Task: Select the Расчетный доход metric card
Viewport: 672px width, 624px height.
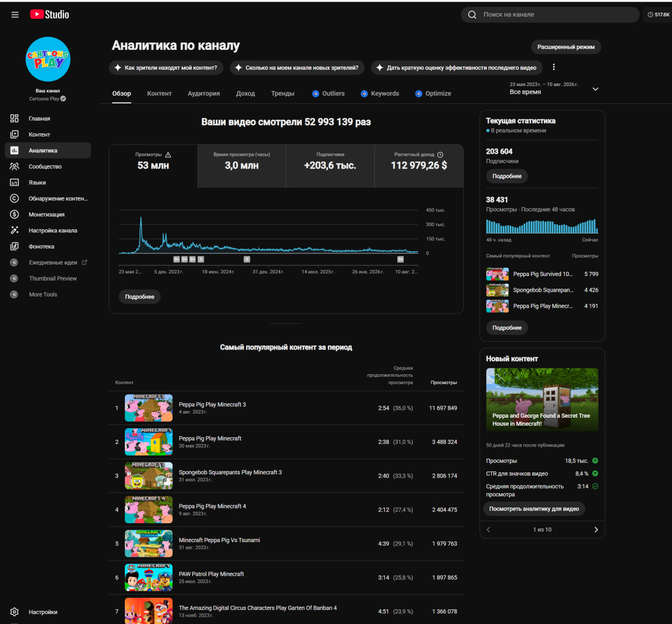Action: (x=419, y=166)
